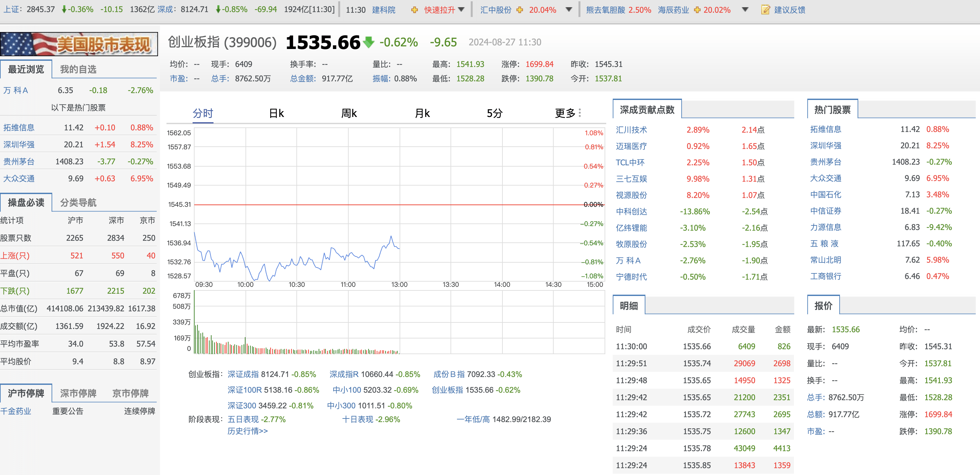Image resolution: width=980 pixels, height=475 pixels.
Task: Switch to the 分时 chart tab
Action: (x=203, y=113)
